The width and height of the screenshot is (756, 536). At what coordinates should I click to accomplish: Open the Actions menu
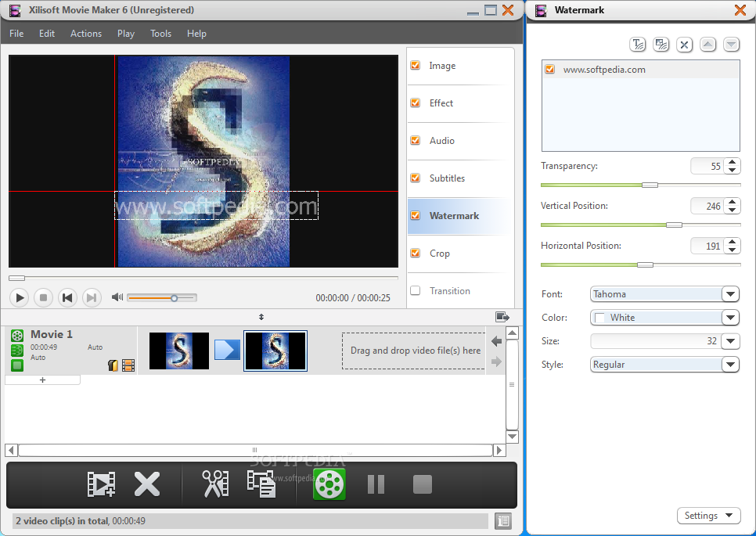pos(86,34)
